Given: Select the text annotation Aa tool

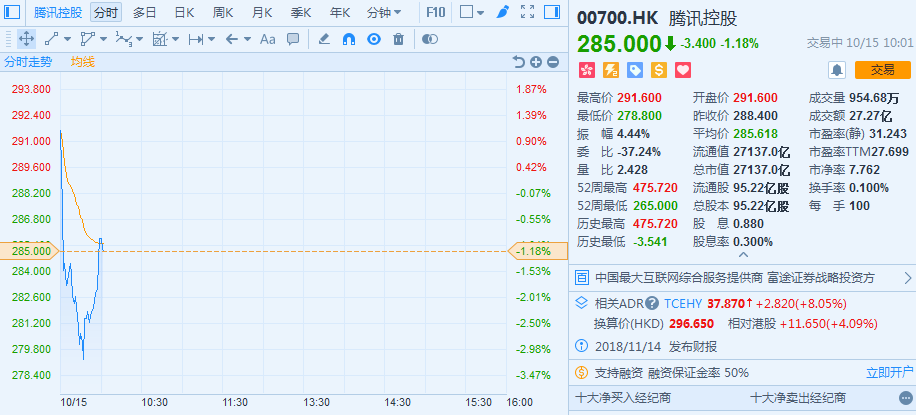Looking at the screenshot, I should pyautogui.click(x=267, y=39).
